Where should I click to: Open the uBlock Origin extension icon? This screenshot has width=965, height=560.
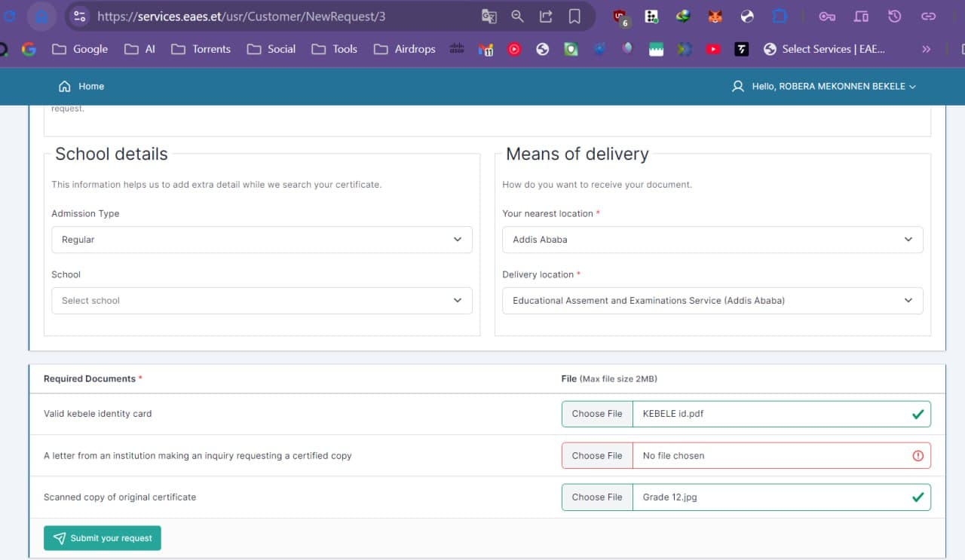coord(620,17)
